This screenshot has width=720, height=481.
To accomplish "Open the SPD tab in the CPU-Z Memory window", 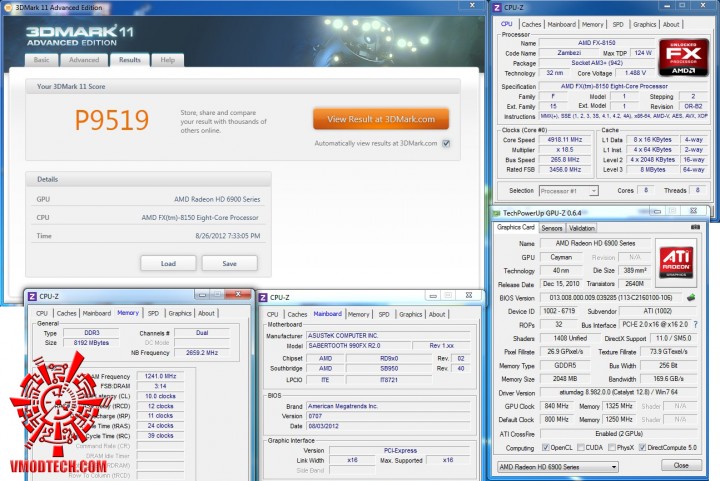I will point(153,313).
